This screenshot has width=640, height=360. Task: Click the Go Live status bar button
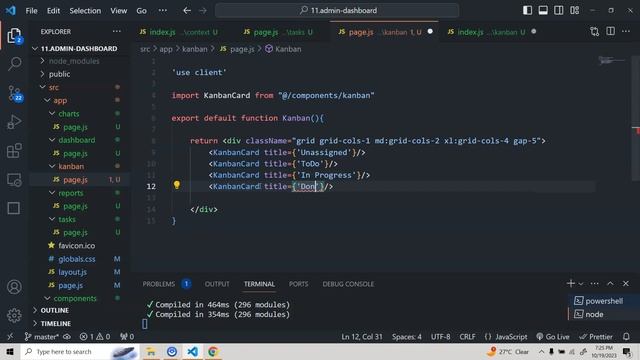click(x=553, y=337)
